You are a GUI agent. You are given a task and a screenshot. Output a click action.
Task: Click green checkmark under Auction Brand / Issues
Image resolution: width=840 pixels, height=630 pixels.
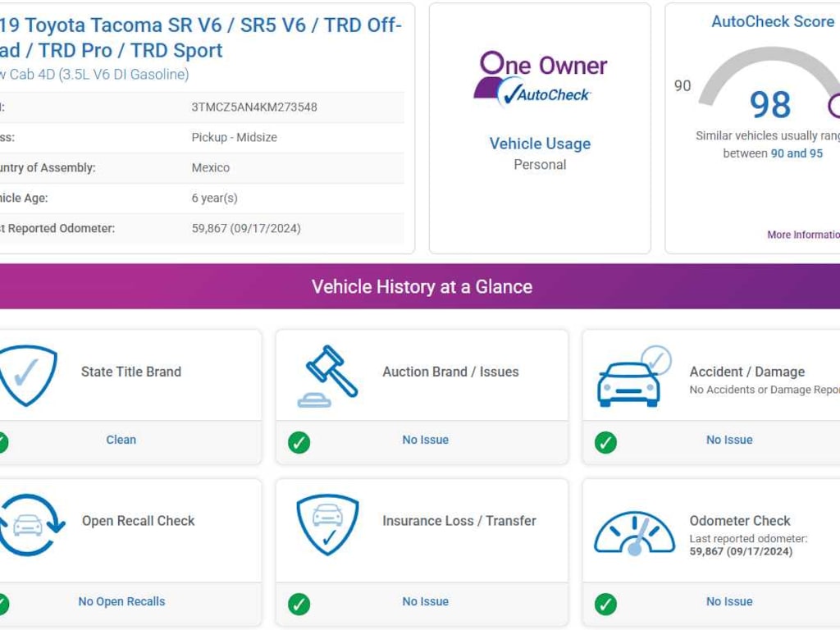(x=299, y=443)
